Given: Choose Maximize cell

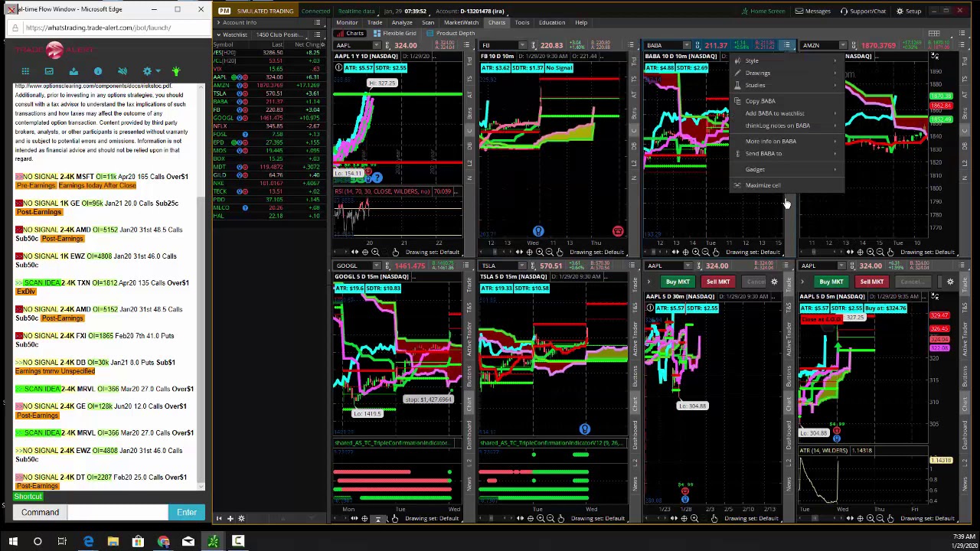Looking at the screenshot, I should point(786,185).
